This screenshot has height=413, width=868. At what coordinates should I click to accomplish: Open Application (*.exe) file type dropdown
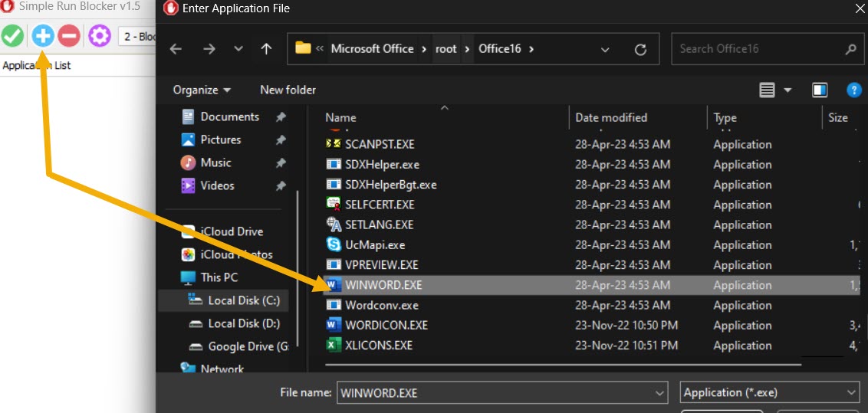(769, 393)
